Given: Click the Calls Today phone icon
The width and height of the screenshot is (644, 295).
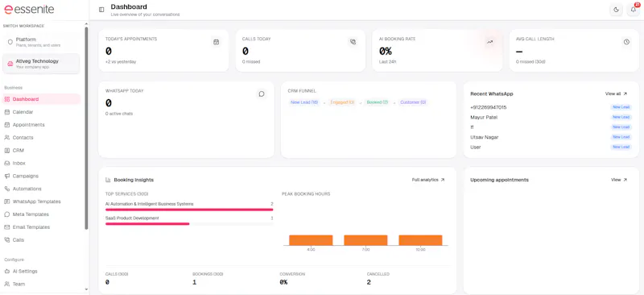Looking at the screenshot, I should click(353, 42).
